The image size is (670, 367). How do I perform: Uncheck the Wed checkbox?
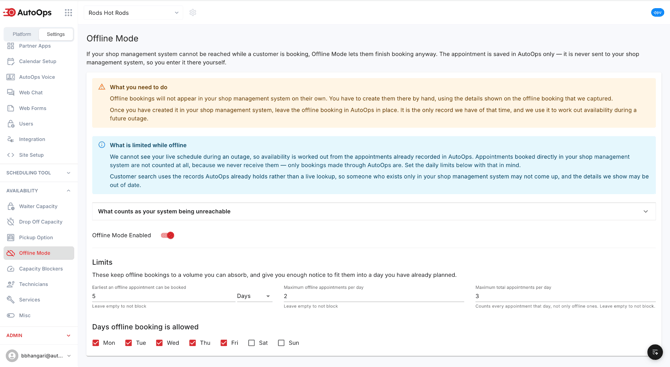[x=159, y=343]
